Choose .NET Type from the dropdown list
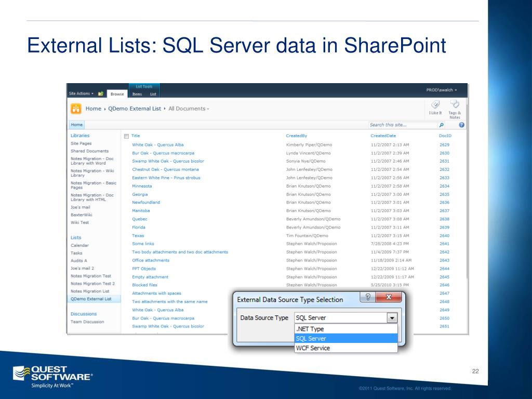Image resolution: width=532 pixels, height=399 pixels. coord(345,329)
